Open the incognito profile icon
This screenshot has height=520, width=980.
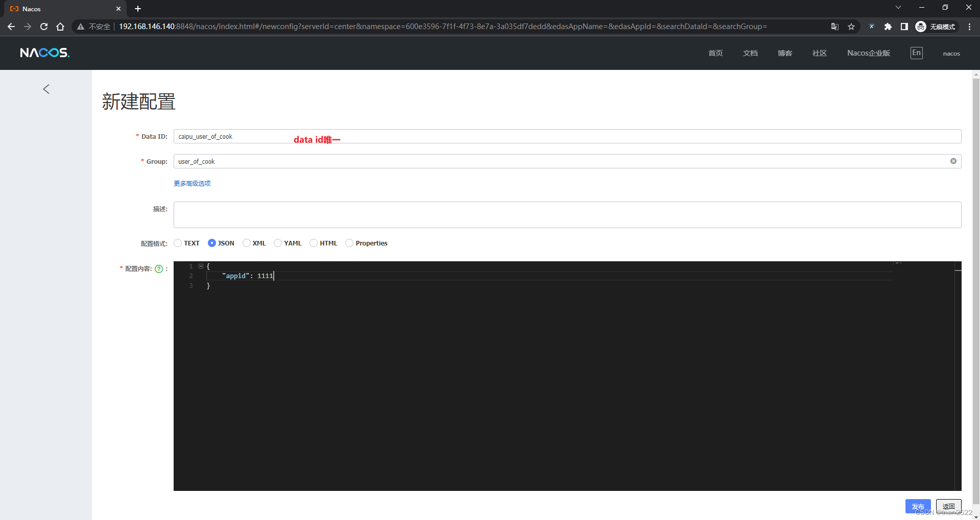coord(921,27)
